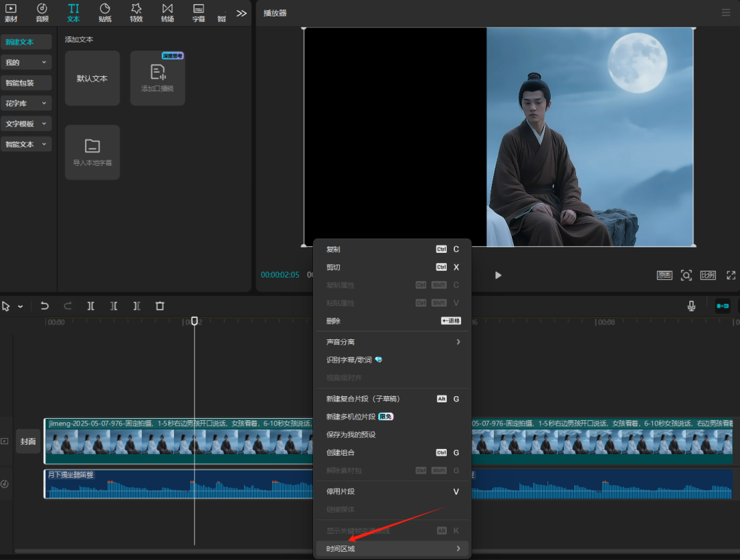This screenshot has height=560, width=740.
Task: Click the fullscreen icon in player
Action: [x=730, y=276]
